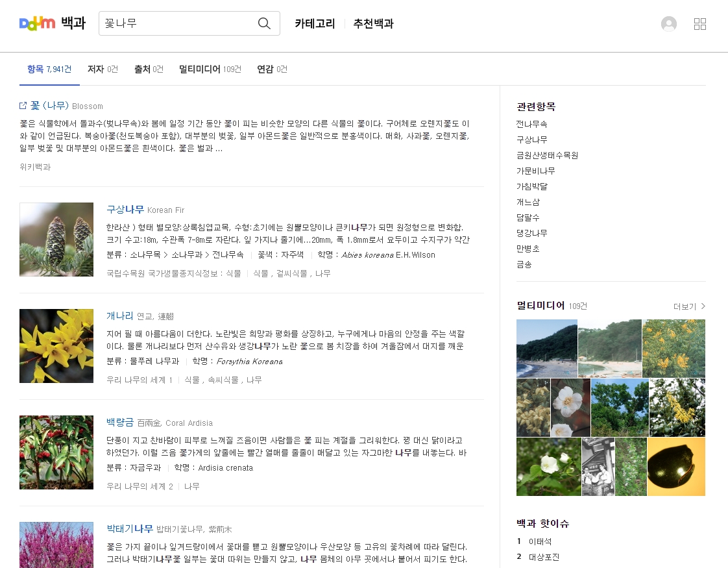This screenshot has height=568, width=728.
Task: Click the magnifier icon to search
Action: [x=263, y=23]
